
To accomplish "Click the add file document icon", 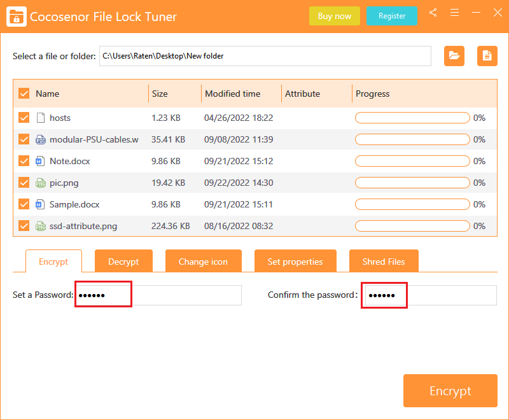I will 487,56.
